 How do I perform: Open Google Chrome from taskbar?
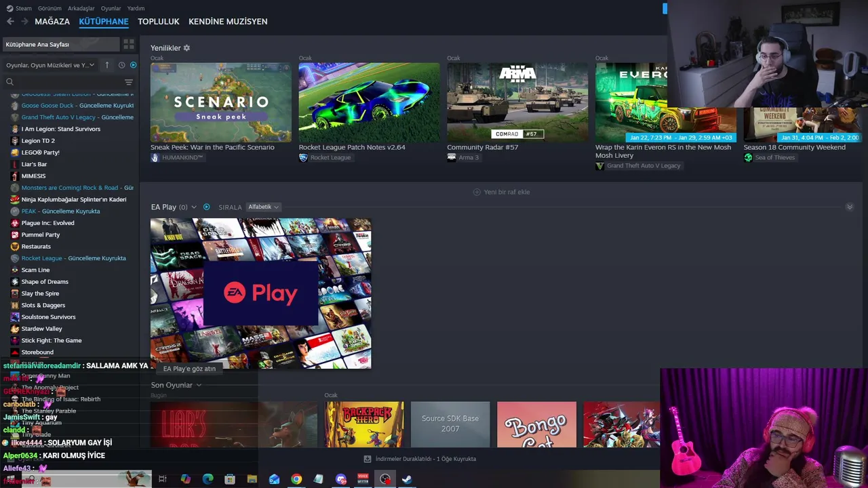click(x=296, y=479)
